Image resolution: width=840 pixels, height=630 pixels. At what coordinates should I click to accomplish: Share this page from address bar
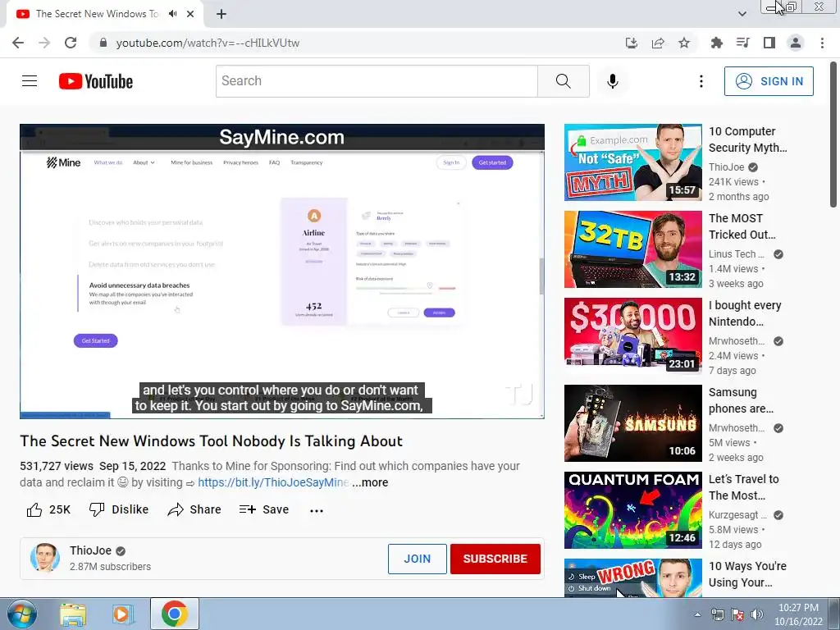pyautogui.click(x=658, y=43)
